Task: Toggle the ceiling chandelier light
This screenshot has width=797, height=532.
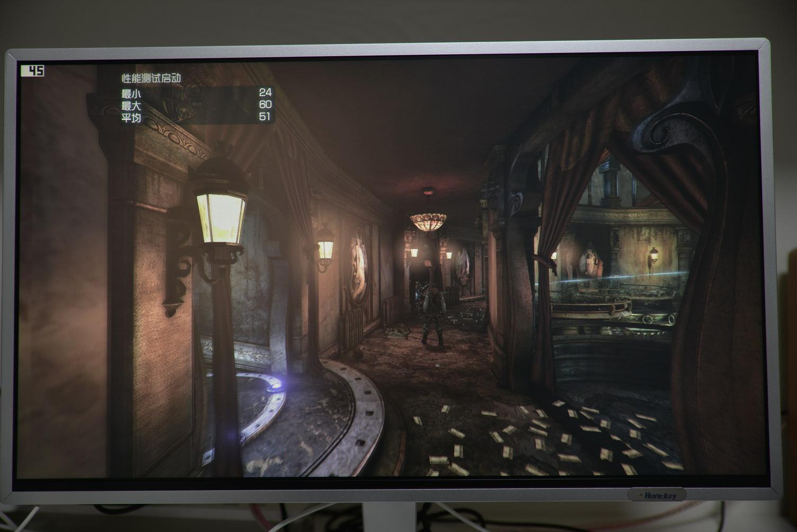Action: [427, 221]
